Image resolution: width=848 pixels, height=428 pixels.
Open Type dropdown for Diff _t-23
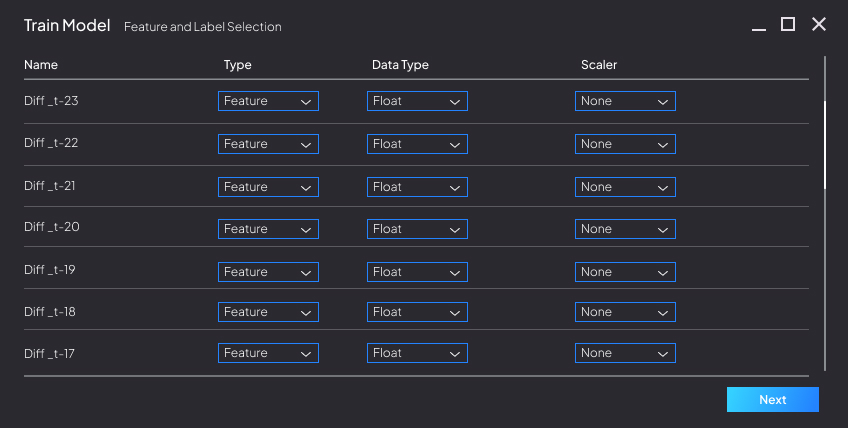point(268,101)
